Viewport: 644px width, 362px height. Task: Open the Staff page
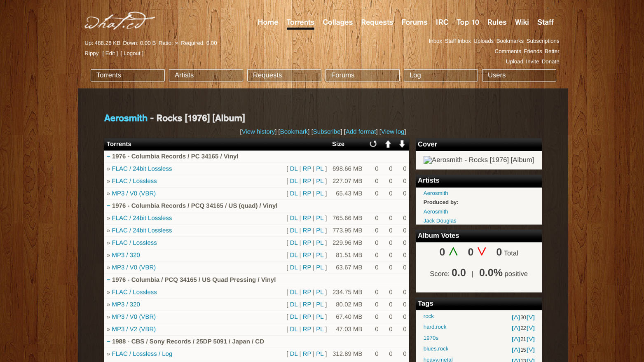[x=545, y=22]
